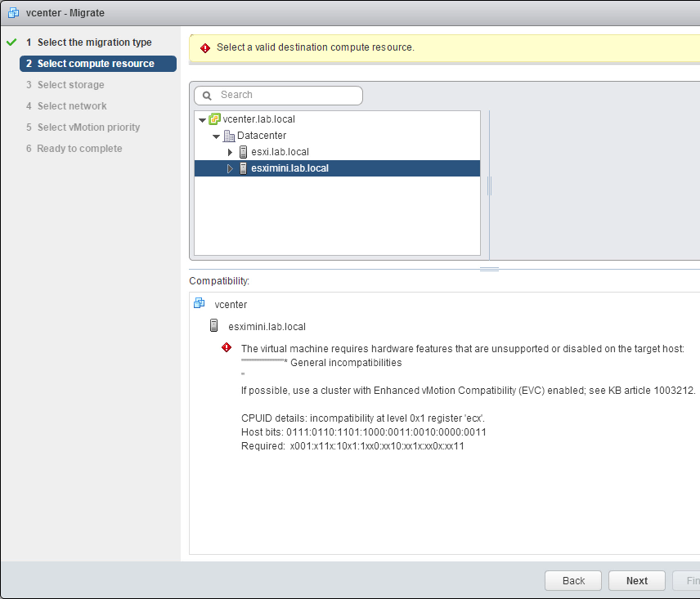Open step 3 Select storage
Image resolution: width=700 pixels, height=599 pixels.
(x=65, y=85)
